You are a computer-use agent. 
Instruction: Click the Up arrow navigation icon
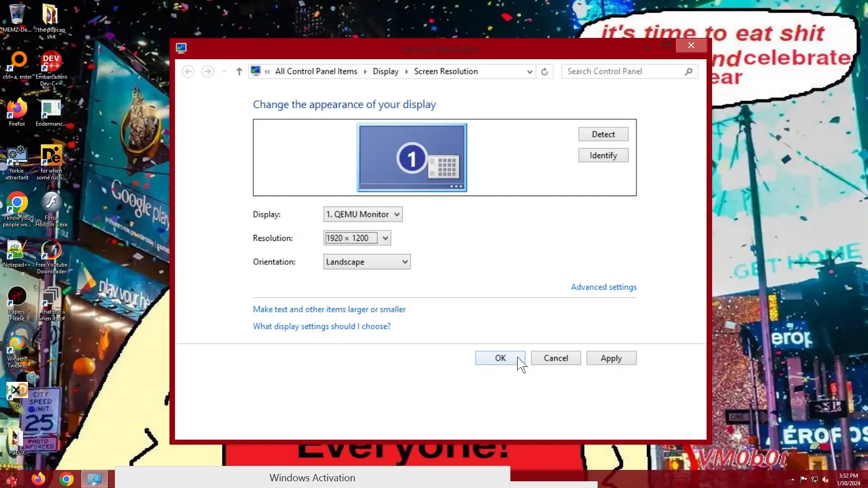tap(239, 71)
